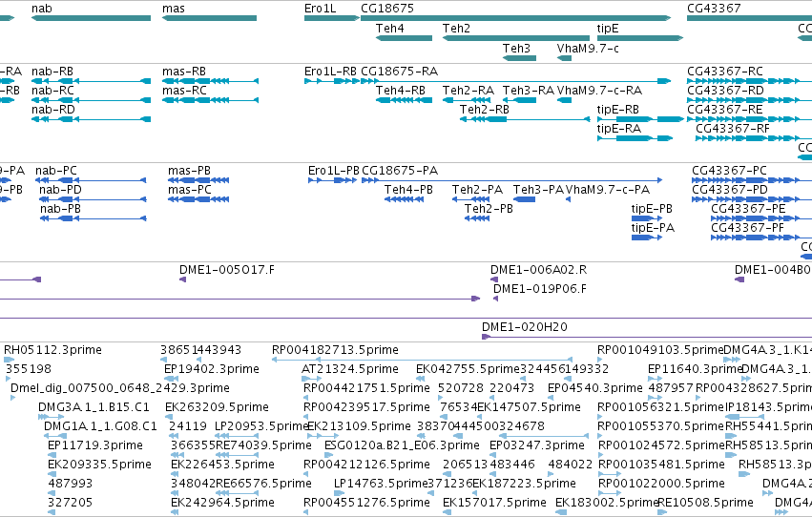Click transcript tipE-RB
Viewport: 812px width, 517px height.
pos(640,119)
